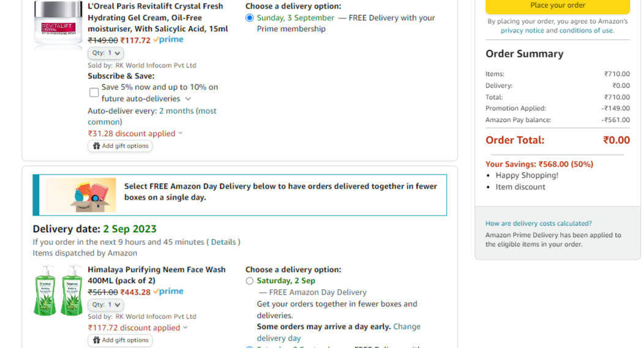Click the Delivery ₹0.00 value

tap(621, 85)
